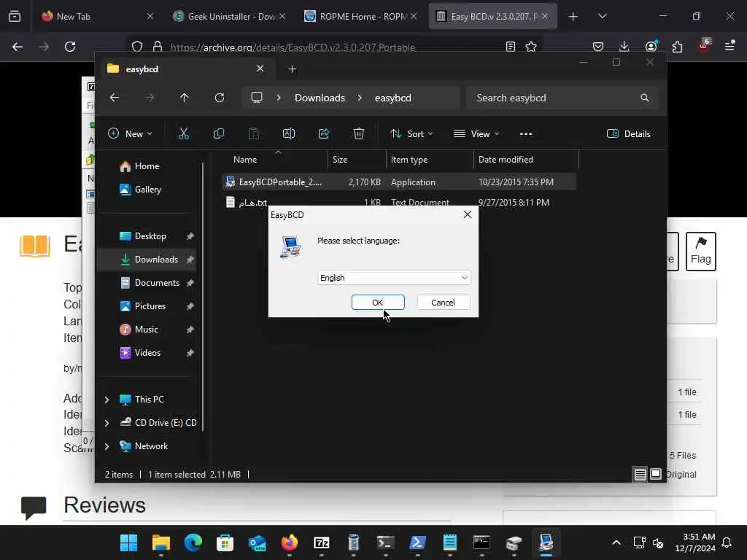
Task: Open 7-Zip from taskbar
Action: [322, 542]
